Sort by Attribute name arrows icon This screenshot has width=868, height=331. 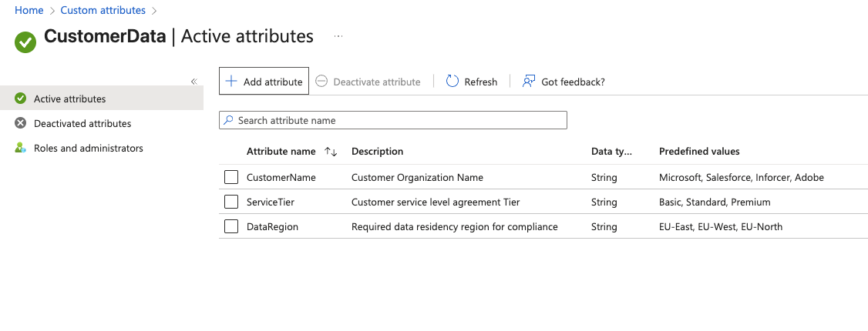click(x=331, y=152)
